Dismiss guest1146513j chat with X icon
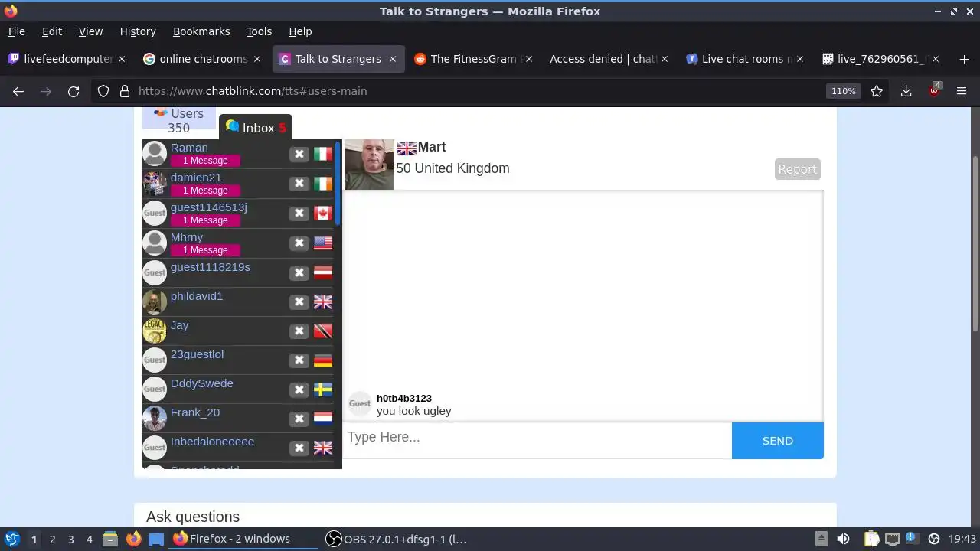Viewport: 980px width, 551px height. tap(299, 214)
